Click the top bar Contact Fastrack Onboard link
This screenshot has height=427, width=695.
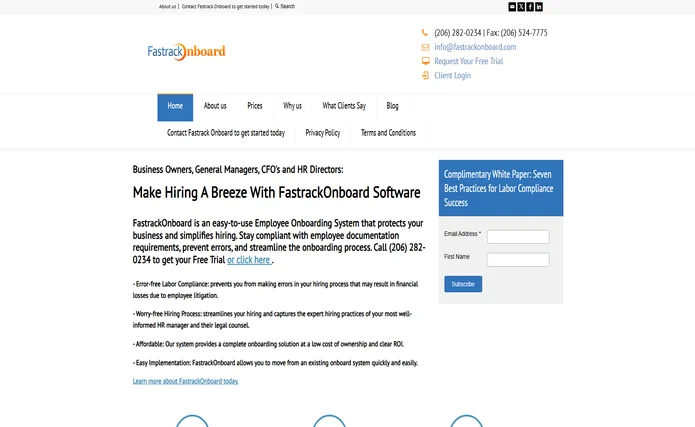[226, 7]
